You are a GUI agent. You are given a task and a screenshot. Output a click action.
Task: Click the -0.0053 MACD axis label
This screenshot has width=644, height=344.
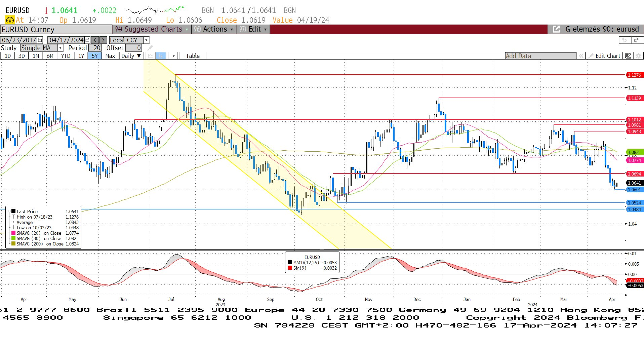[x=635, y=285]
